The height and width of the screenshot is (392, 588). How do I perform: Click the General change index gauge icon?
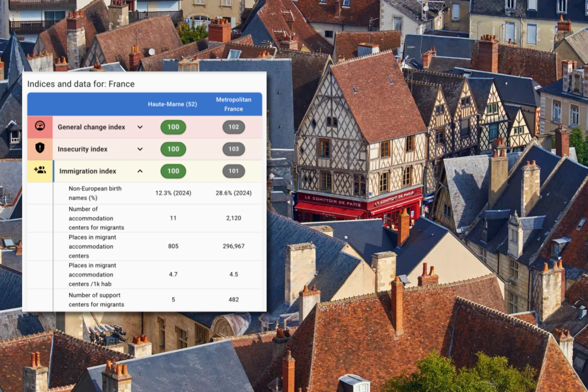pos(40,126)
